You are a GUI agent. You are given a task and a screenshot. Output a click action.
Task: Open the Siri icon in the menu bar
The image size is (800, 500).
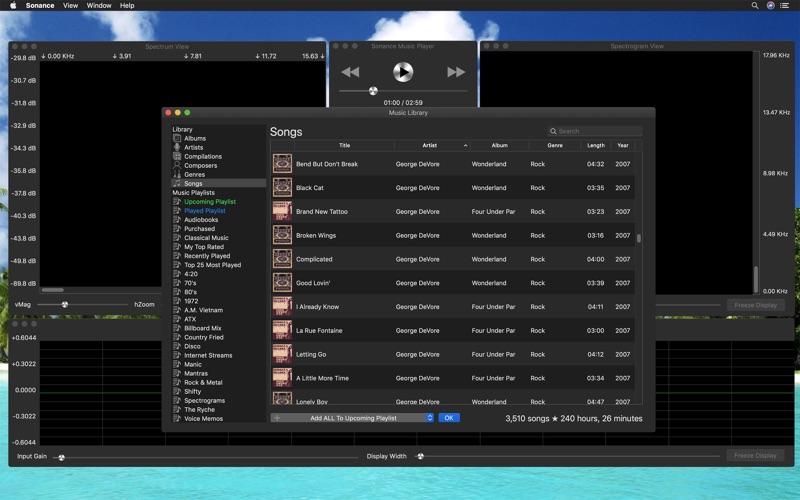point(770,6)
